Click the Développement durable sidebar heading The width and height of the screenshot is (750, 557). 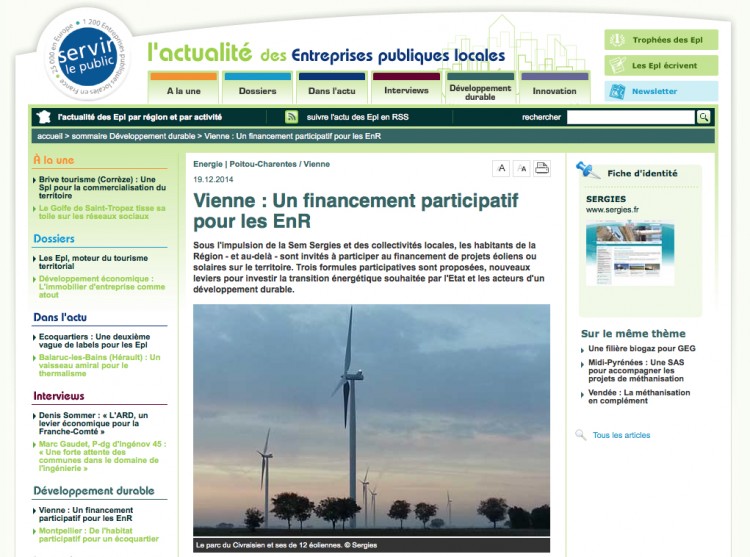pos(94,491)
